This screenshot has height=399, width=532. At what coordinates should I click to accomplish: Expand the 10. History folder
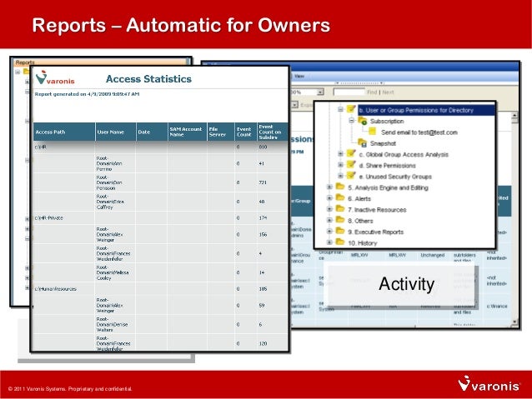point(329,242)
